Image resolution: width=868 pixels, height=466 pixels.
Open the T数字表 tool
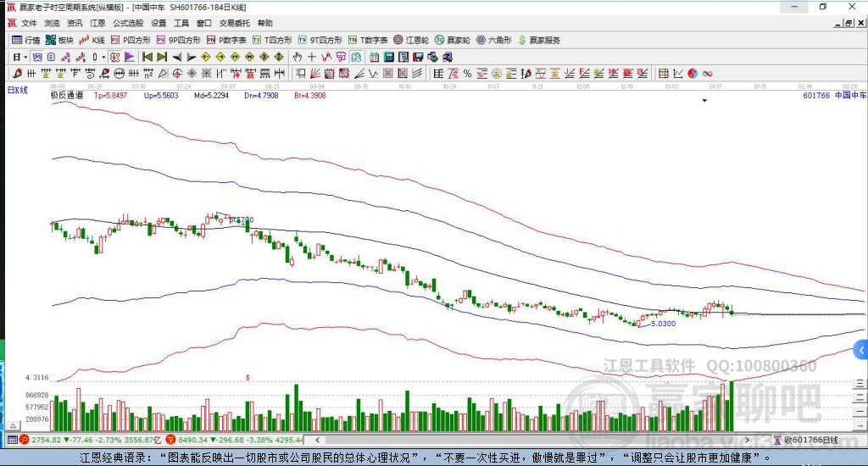(x=368, y=40)
